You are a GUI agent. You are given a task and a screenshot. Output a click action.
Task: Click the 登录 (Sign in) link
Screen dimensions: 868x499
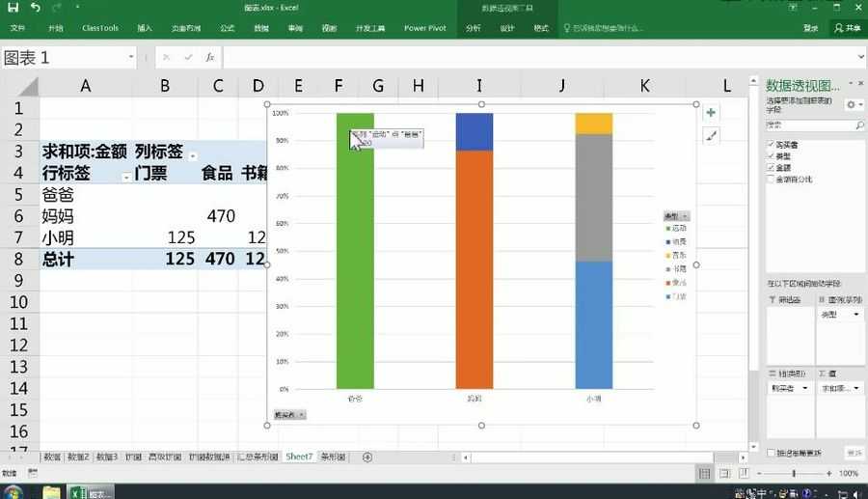click(x=810, y=28)
